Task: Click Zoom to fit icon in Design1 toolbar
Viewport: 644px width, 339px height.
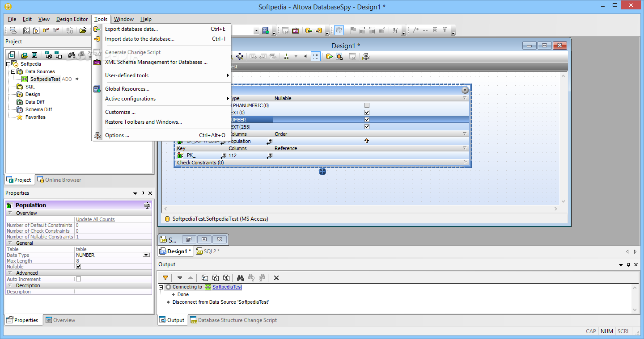Action: click(239, 56)
